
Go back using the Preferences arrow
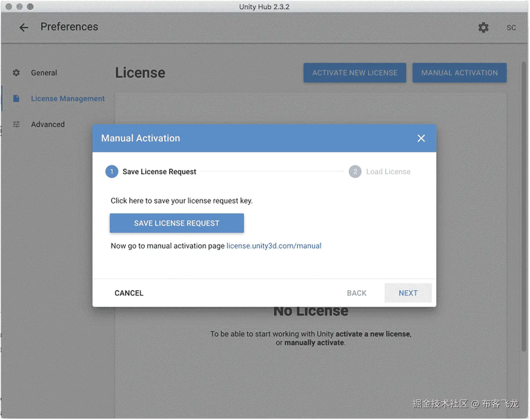[24, 28]
